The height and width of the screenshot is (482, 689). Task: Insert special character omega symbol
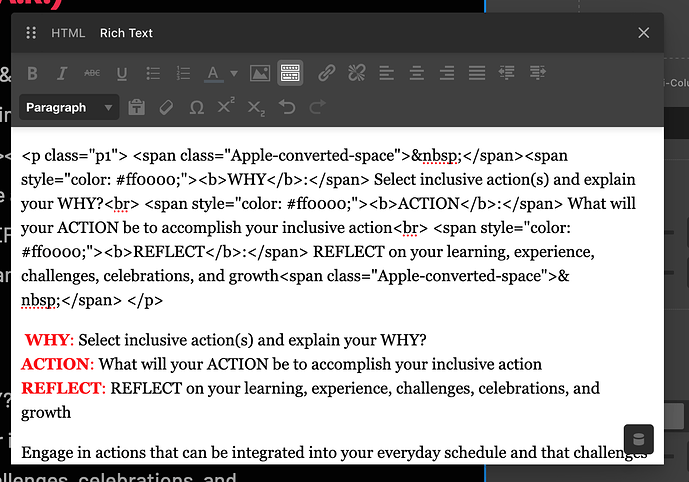(196, 107)
